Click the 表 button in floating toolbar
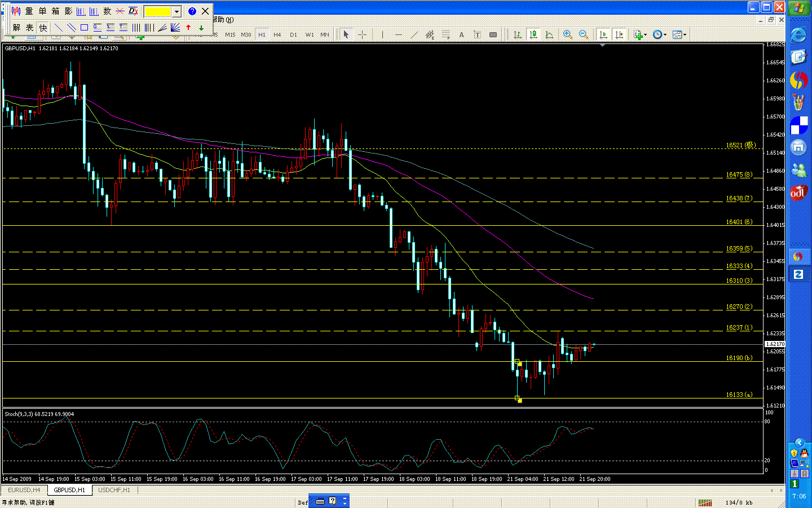This screenshot has height=508, width=812. (x=29, y=27)
